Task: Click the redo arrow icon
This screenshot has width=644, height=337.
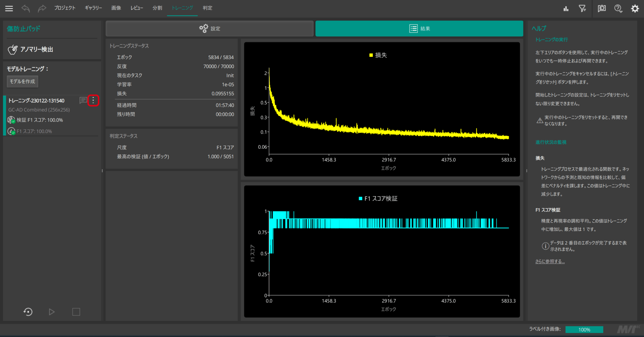Action: point(42,8)
